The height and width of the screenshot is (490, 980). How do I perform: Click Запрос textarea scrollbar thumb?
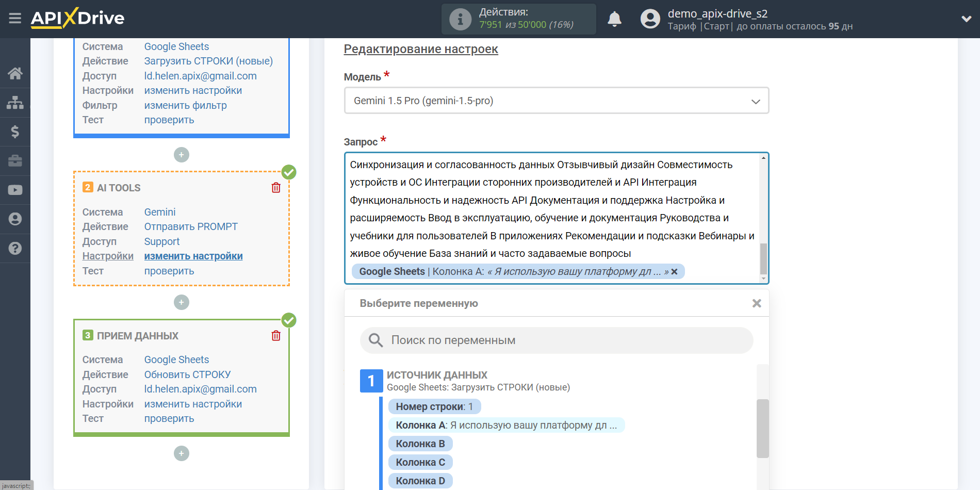pos(763,259)
